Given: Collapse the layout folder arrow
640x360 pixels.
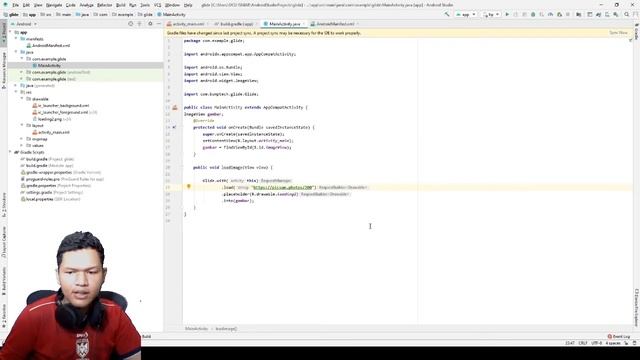Looking at the screenshot, I should click(x=22, y=125).
